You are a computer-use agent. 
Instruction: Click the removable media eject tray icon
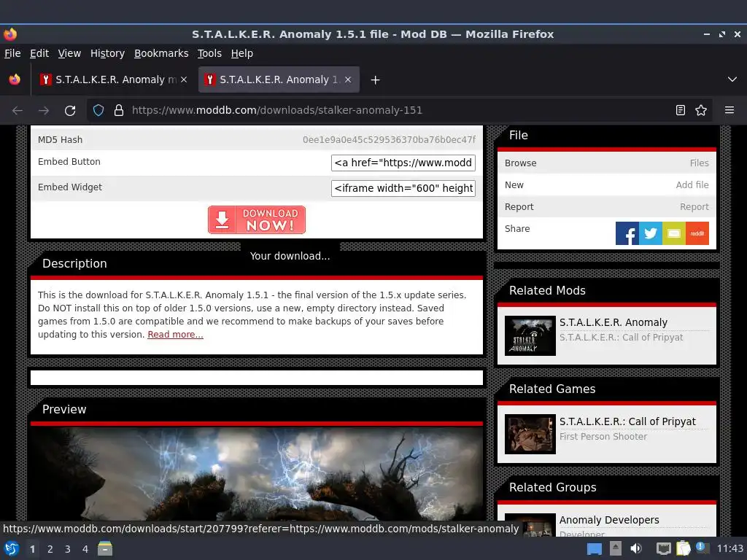pos(616,548)
